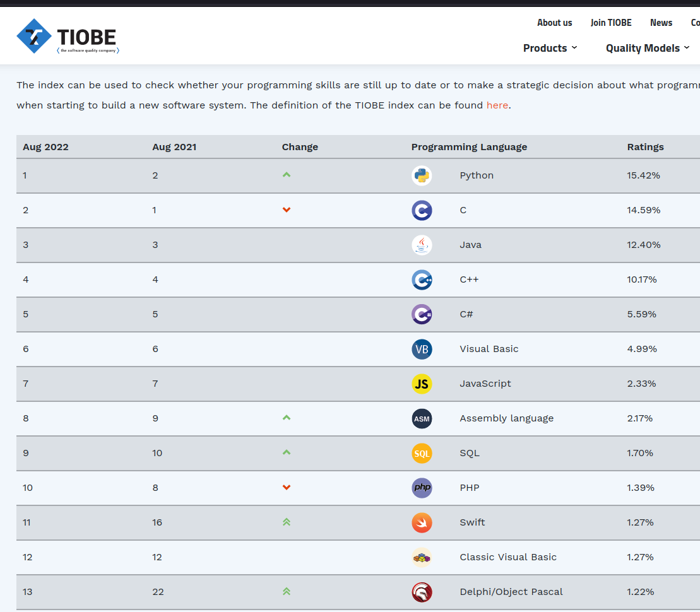Image resolution: width=700 pixels, height=612 pixels.
Task: Click the C language logo icon
Action: [x=422, y=210]
